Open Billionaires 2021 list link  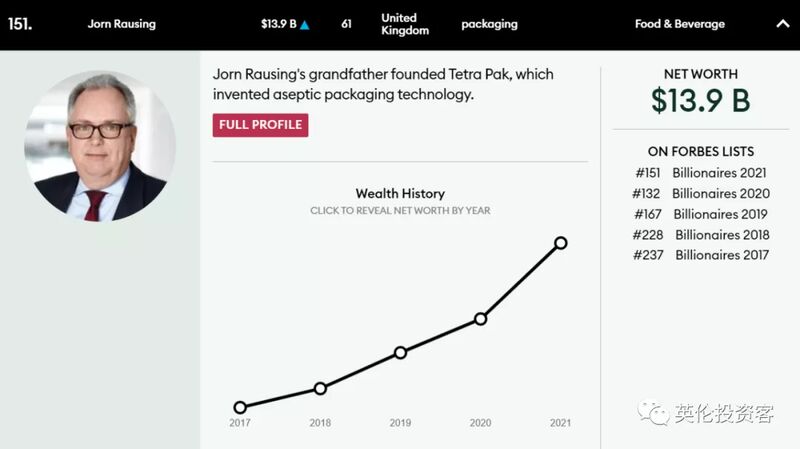coord(719,173)
